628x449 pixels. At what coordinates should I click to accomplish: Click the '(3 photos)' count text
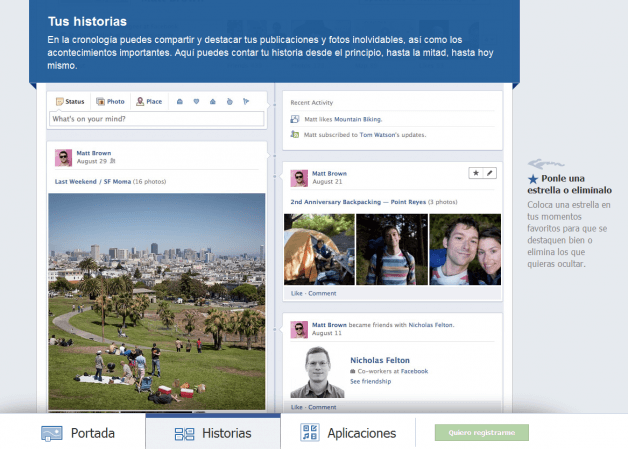point(443,202)
